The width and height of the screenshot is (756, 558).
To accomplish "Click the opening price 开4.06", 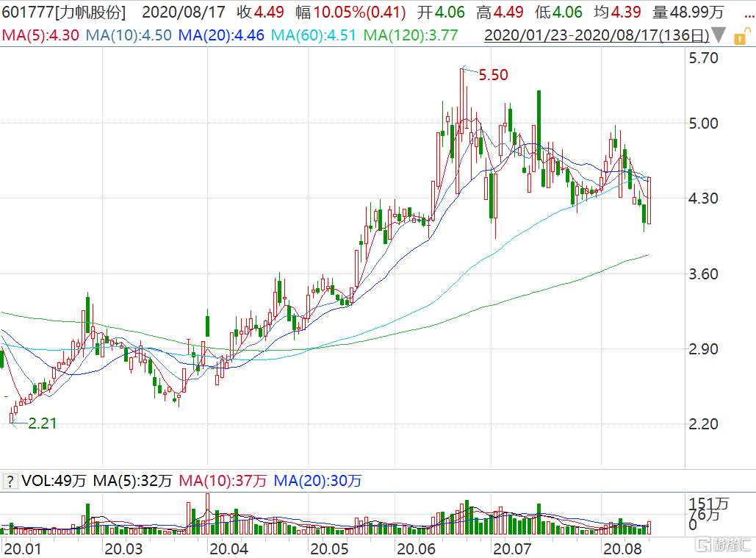I will pyautogui.click(x=441, y=12).
